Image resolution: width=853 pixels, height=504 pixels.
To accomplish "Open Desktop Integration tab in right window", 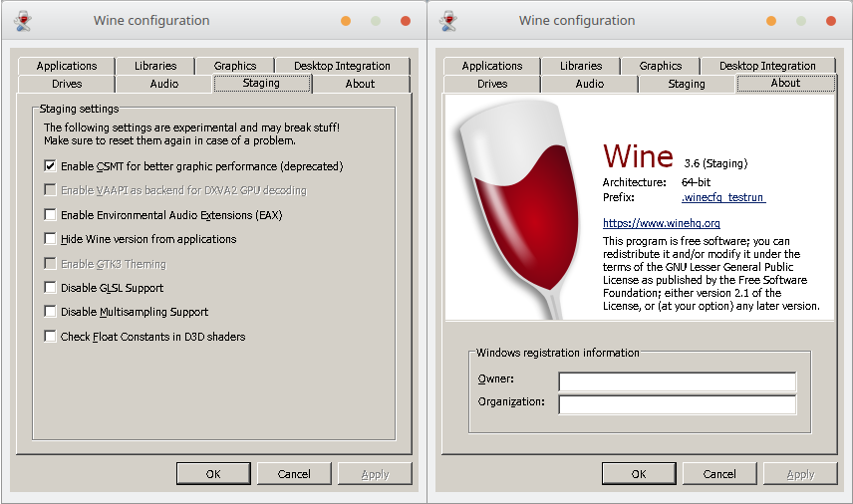I will tap(767, 66).
